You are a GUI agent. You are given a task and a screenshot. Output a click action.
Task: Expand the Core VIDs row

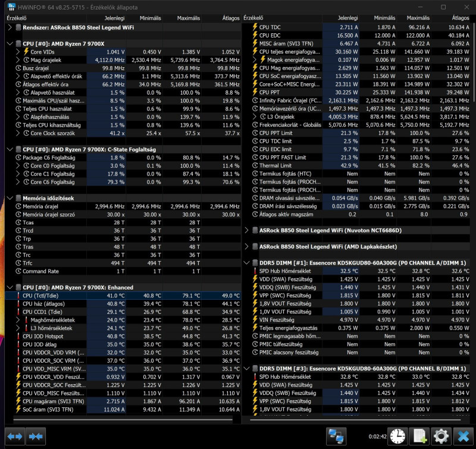(18, 52)
